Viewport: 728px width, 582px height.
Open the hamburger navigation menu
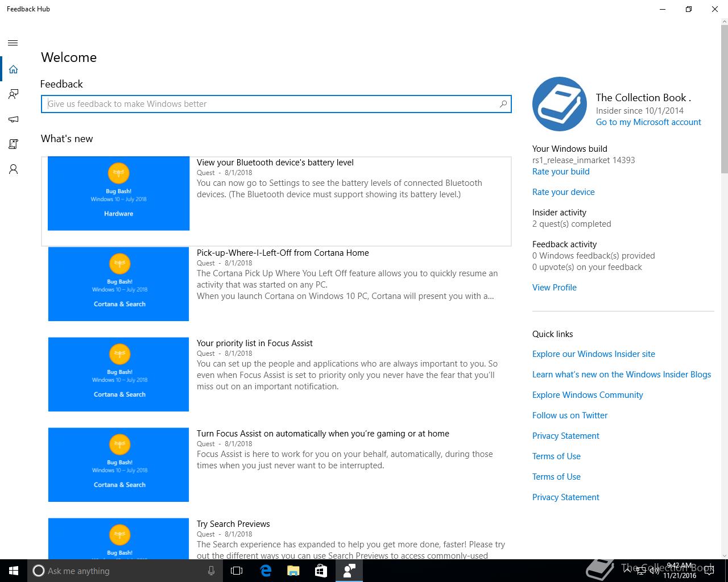(13, 43)
